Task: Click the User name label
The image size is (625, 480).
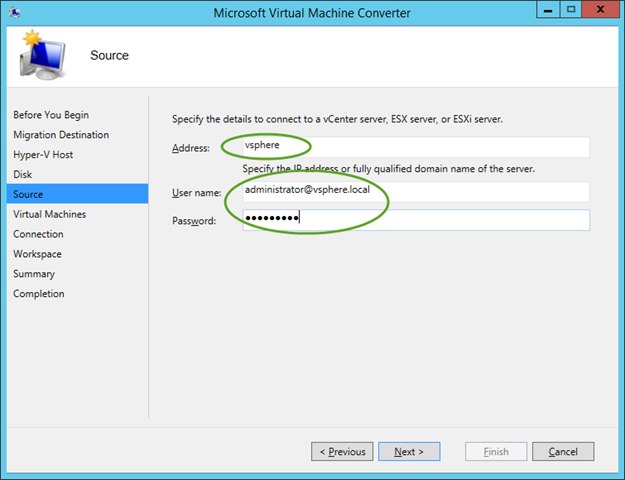Action: (197, 193)
